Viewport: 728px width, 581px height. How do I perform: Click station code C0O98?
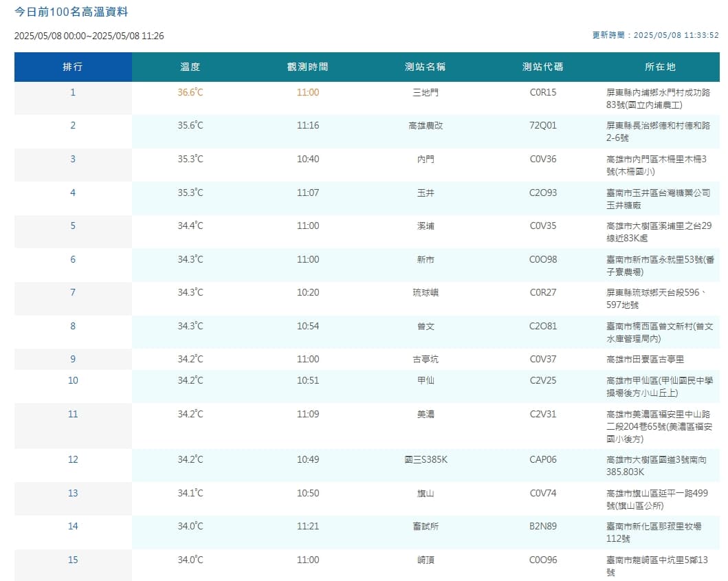tap(543, 260)
